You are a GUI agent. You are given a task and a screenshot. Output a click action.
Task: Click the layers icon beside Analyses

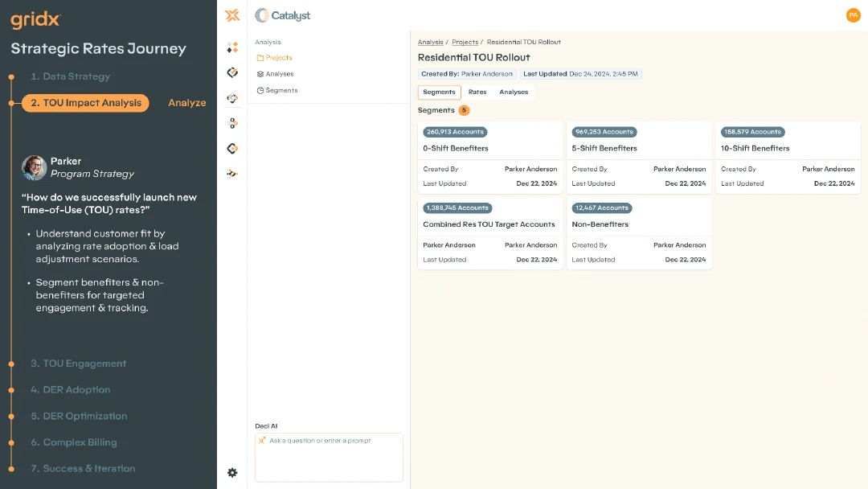[260, 74]
